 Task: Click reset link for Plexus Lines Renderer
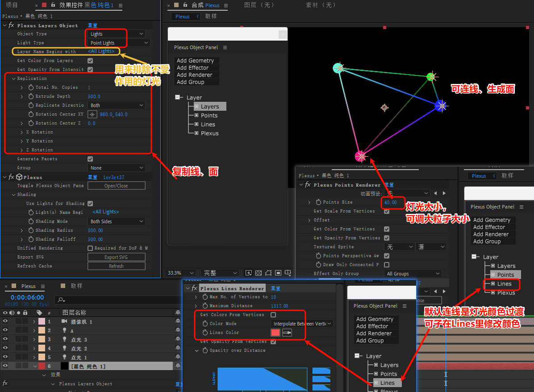tap(275, 288)
